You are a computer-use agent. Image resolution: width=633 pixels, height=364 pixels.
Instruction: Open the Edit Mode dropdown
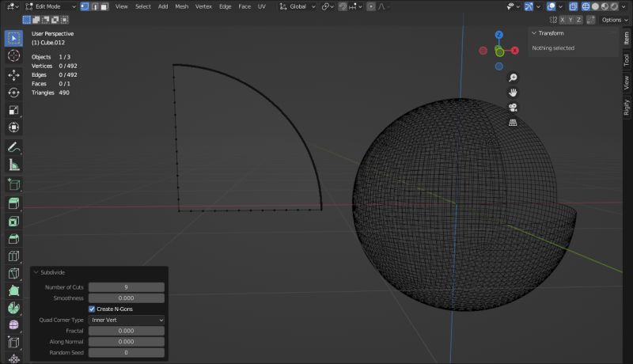click(x=50, y=6)
